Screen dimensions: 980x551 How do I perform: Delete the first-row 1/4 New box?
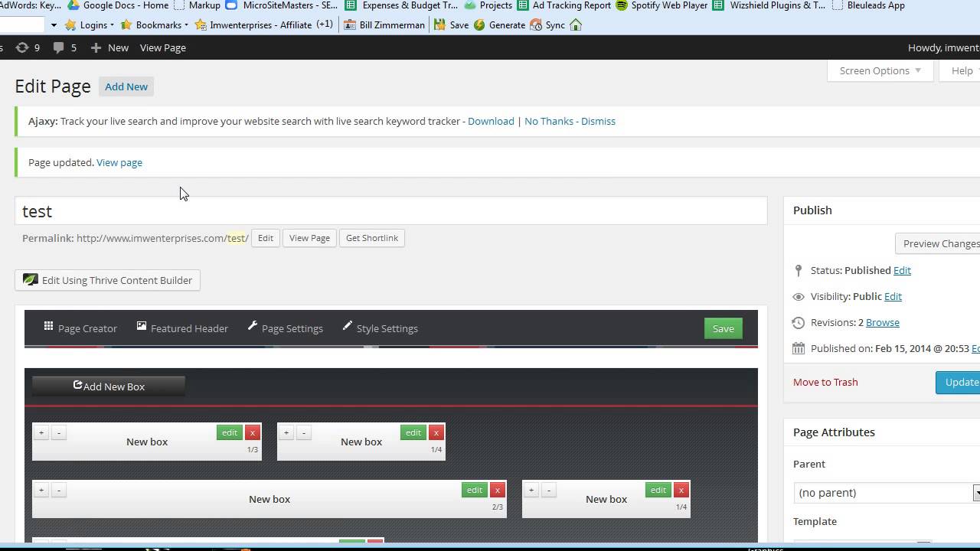point(436,432)
